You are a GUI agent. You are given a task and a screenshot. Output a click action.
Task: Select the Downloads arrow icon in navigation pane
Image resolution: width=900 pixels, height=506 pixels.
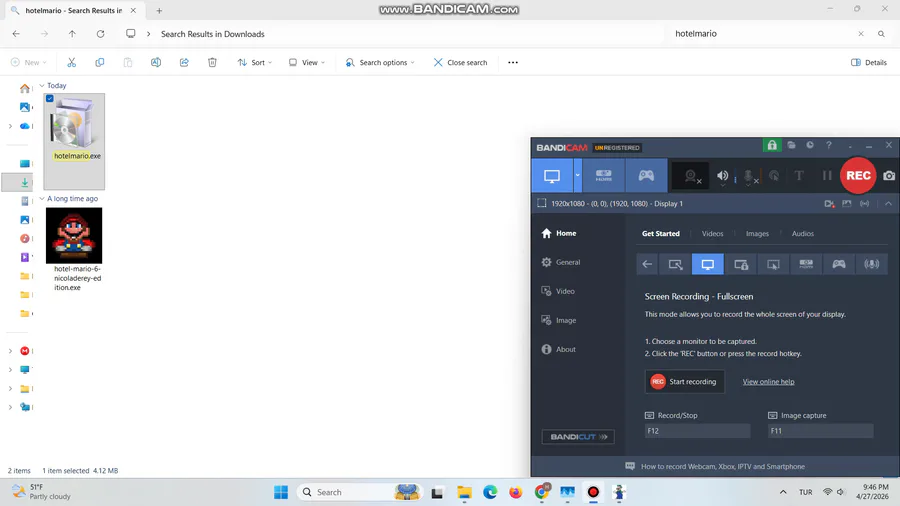click(x=25, y=182)
